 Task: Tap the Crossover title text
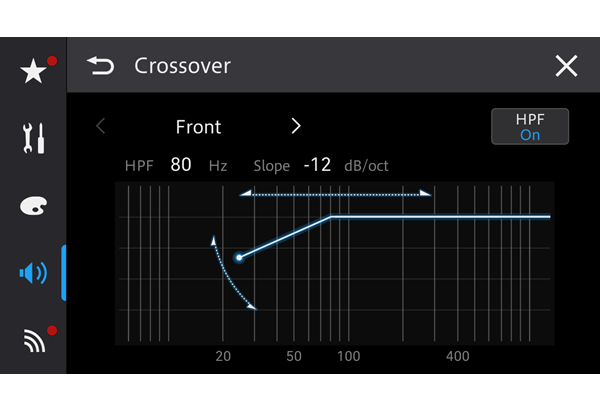[183, 66]
